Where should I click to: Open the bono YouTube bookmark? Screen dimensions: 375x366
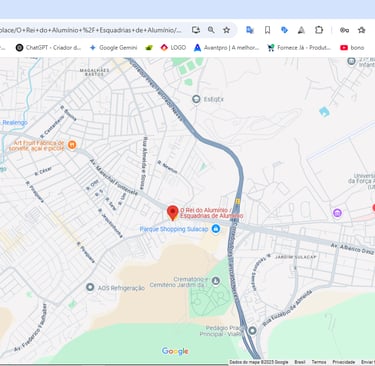[x=352, y=48]
